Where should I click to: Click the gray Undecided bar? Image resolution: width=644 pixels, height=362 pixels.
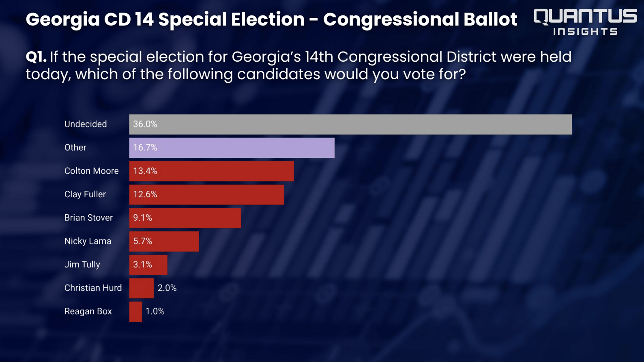tap(350, 125)
